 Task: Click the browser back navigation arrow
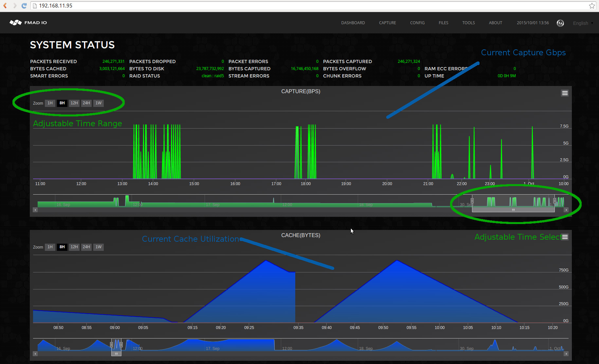(5, 5)
